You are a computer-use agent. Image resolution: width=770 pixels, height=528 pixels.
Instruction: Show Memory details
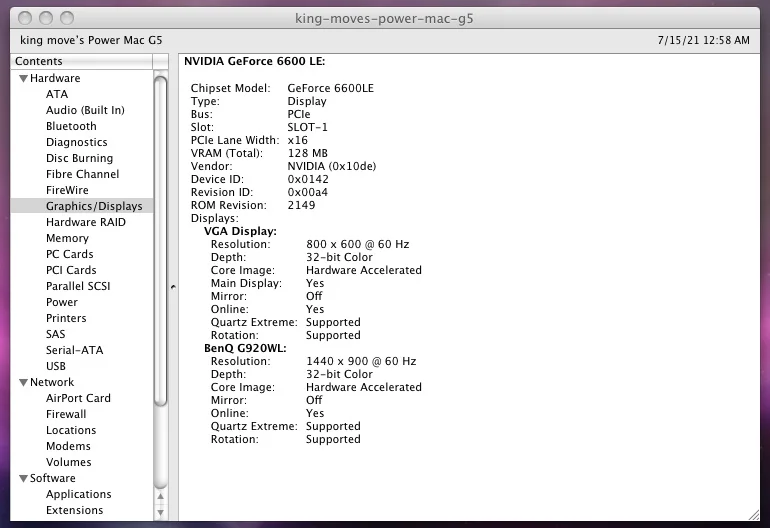67,238
